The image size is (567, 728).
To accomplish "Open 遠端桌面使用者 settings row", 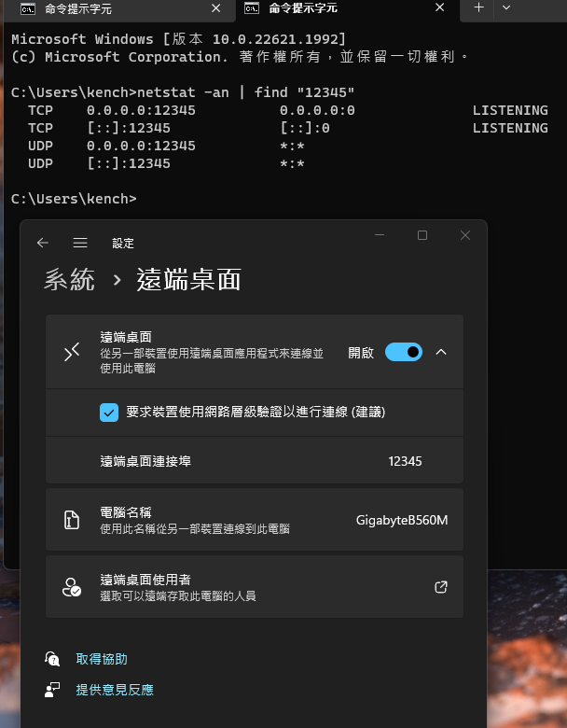I will pos(255,587).
